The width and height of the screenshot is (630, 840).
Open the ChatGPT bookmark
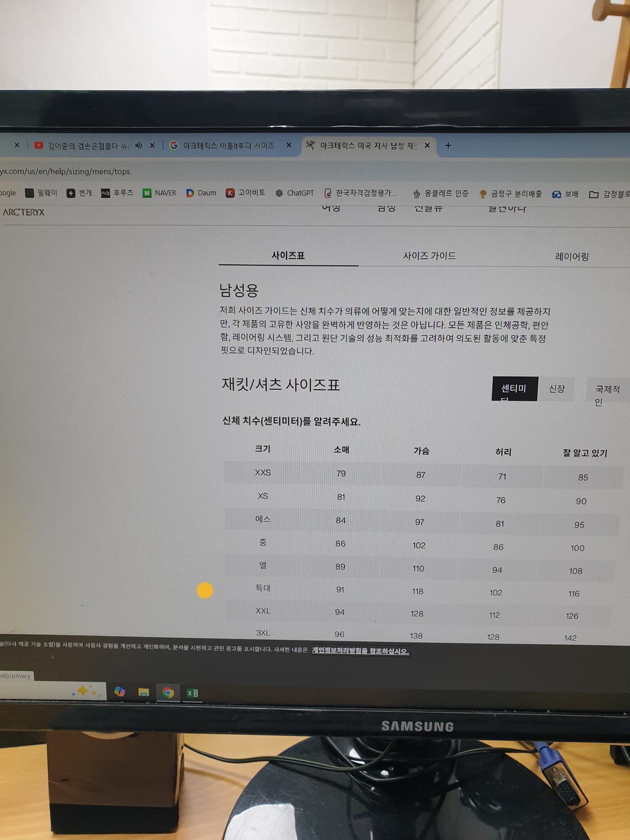295,193
